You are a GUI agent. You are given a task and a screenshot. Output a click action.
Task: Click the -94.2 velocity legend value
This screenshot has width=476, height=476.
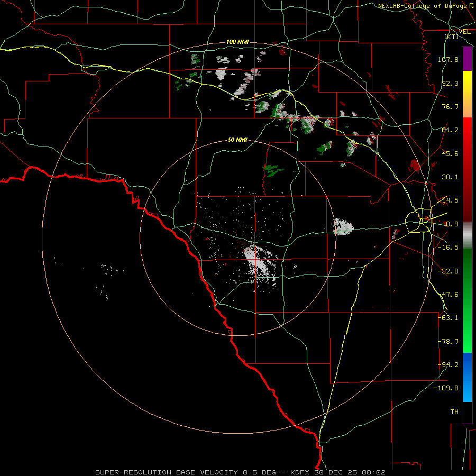[x=448, y=365]
